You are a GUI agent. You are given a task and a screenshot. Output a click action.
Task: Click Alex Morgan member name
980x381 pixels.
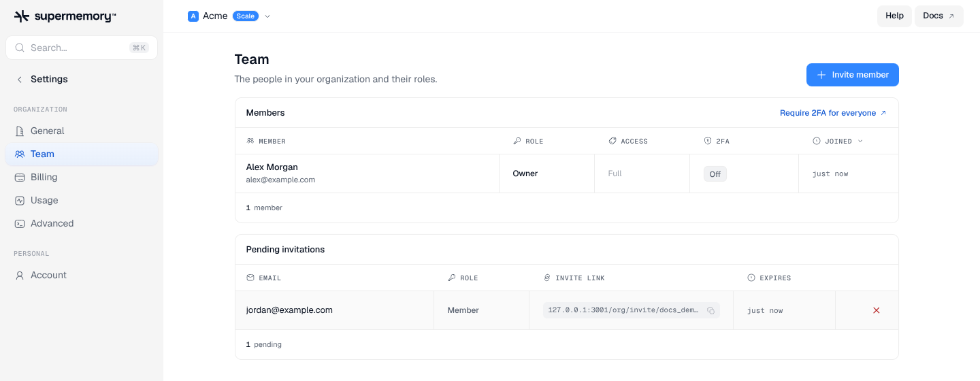pos(272,167)
